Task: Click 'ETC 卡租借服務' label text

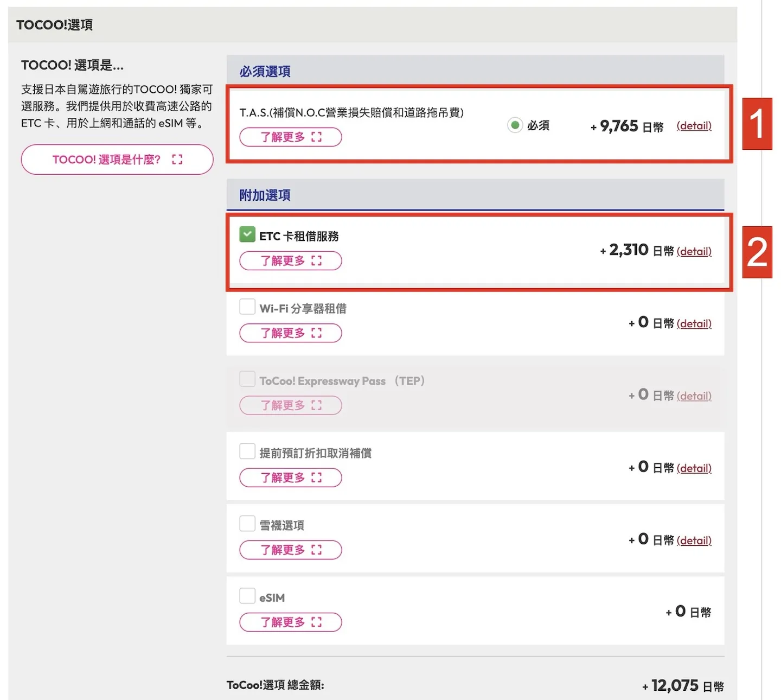Action: click(x=299, y=236)
